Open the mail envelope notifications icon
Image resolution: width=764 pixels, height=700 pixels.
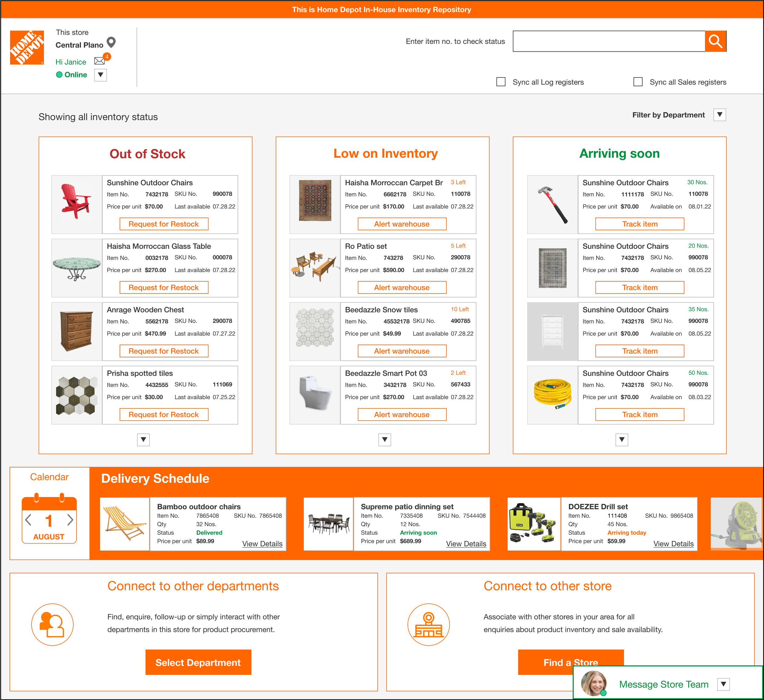click(99, 61)
